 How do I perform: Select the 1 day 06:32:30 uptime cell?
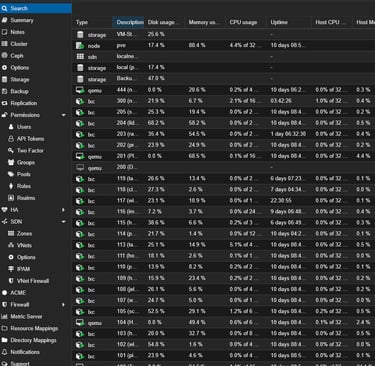(x=288, y=134)
